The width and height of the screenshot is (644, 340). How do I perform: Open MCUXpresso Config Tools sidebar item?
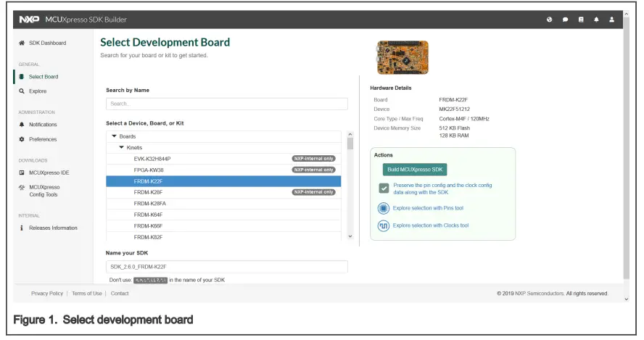click(x=44, y=191)
